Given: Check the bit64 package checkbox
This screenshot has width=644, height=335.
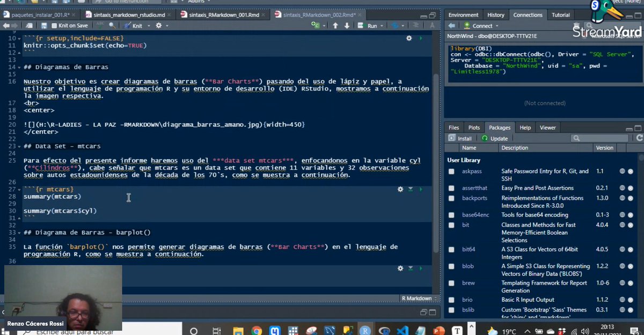Looking at the screenshot, I should coord(452,250).
